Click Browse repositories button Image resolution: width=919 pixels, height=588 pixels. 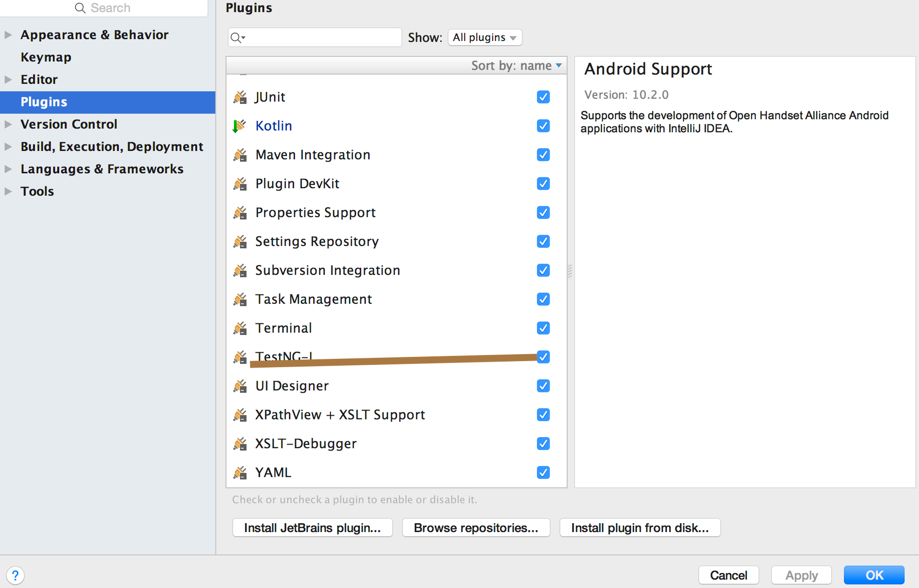(x=476, y=528)
